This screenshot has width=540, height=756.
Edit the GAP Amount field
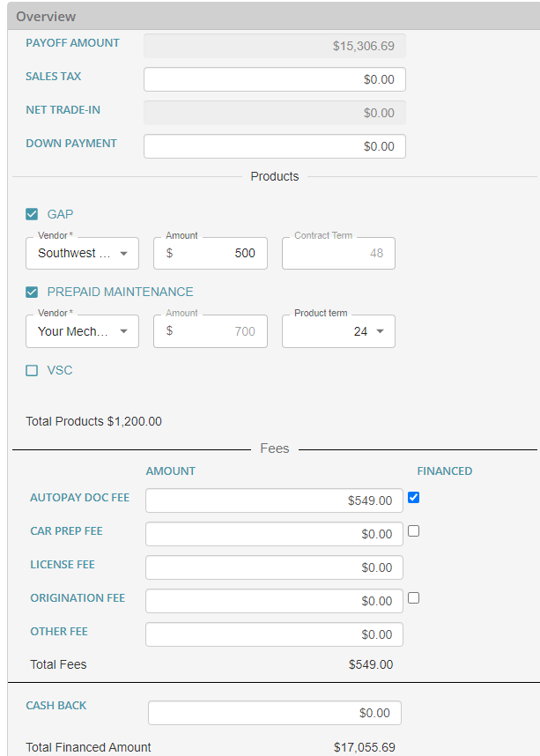[x=210, y=254]
